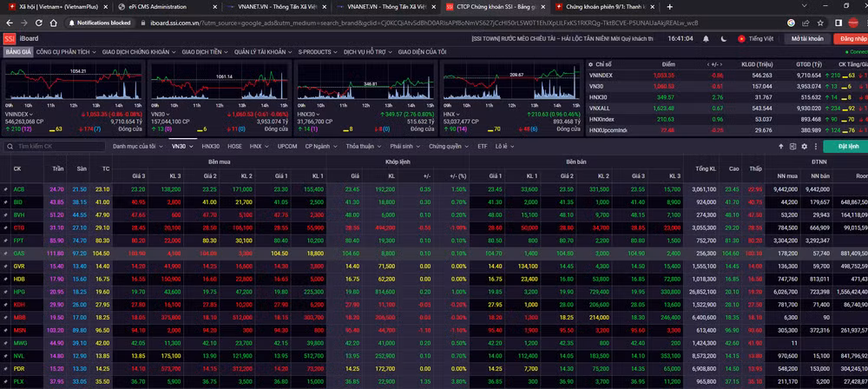The image size is (868, 389).
Task: Click the table settings gear icon
Action: (x=804, y=146)
